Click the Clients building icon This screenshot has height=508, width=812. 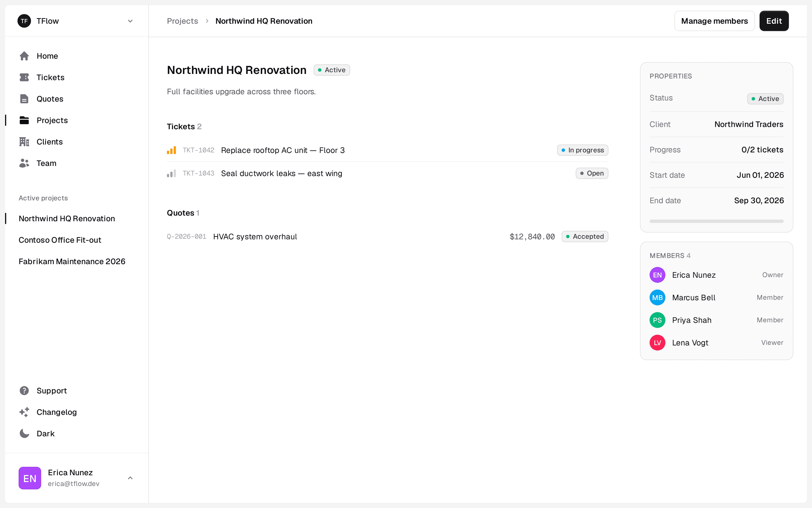click(24, 142)
